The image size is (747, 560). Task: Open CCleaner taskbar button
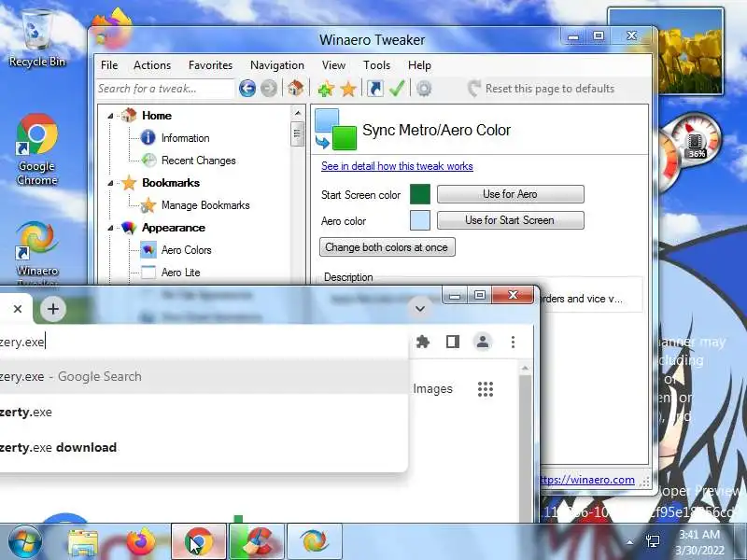[x=257, y=542]
